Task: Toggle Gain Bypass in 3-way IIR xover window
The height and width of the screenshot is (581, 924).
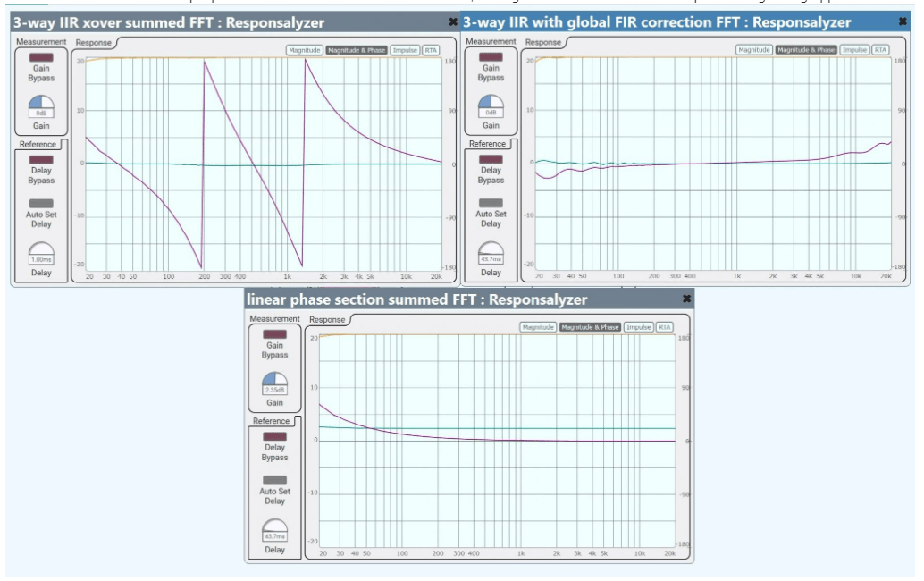Action: tap(41, 58)
